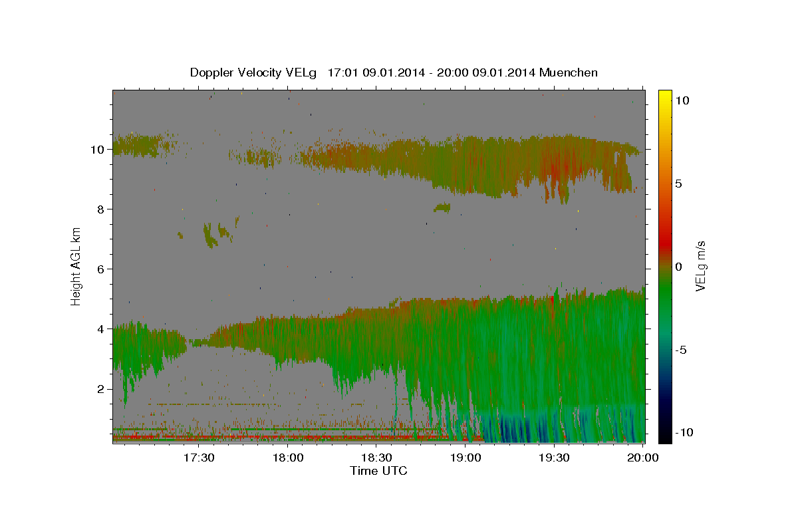Click the 'Muenchen' location in the title

(x=569, y=72)
